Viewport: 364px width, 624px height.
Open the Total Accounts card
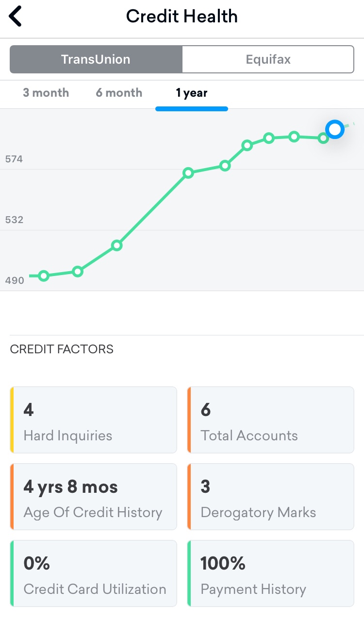pos(270,420)
